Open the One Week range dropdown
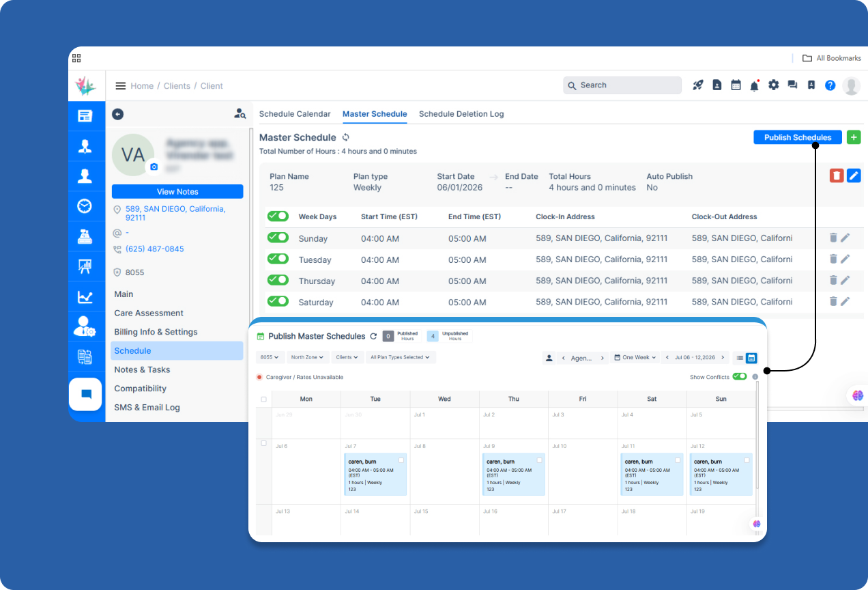This screenshot has height=590, width=868. pos(635,357)
